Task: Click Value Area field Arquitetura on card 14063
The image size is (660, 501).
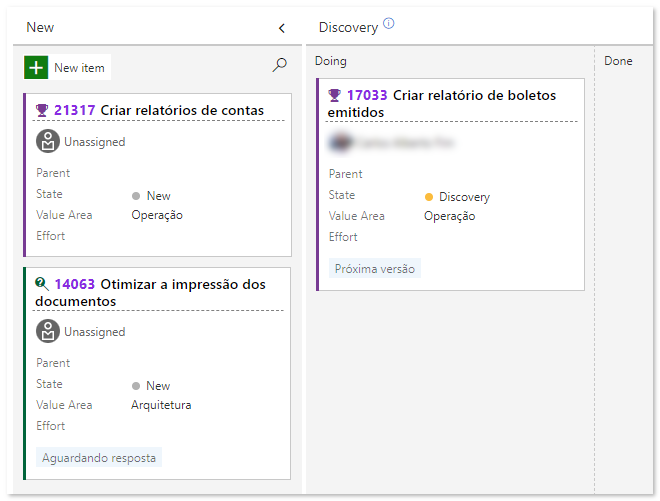Action: [161, 405]
